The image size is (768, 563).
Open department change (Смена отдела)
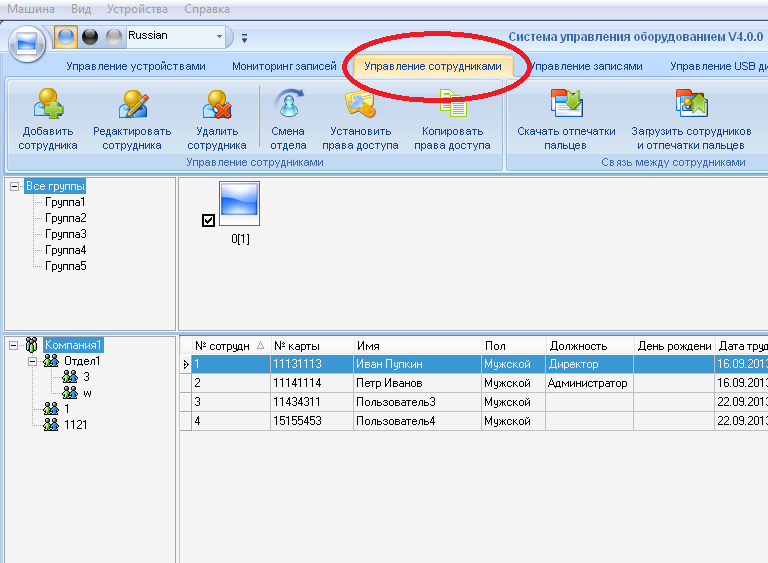click(x=288, y=104)
